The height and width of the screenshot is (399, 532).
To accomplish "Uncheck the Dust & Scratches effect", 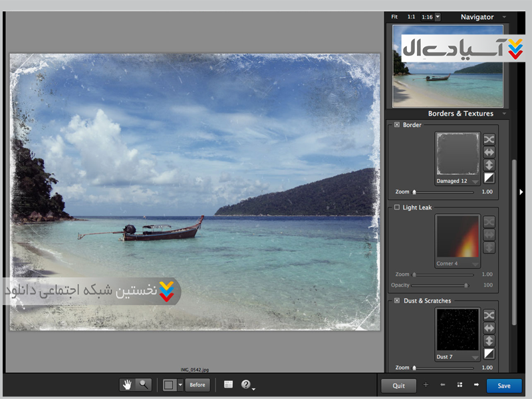I will tap(397, 301).
